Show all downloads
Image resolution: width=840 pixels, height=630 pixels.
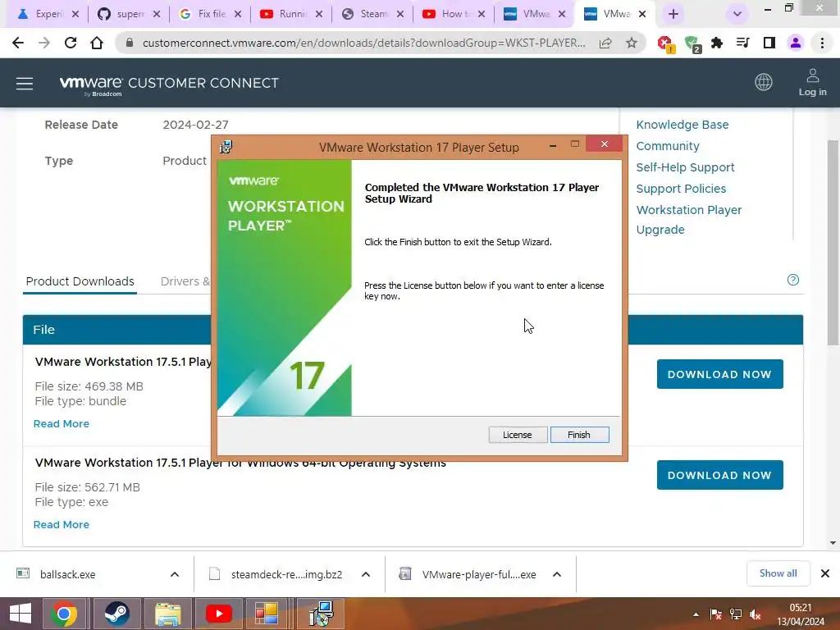[778, 573]
